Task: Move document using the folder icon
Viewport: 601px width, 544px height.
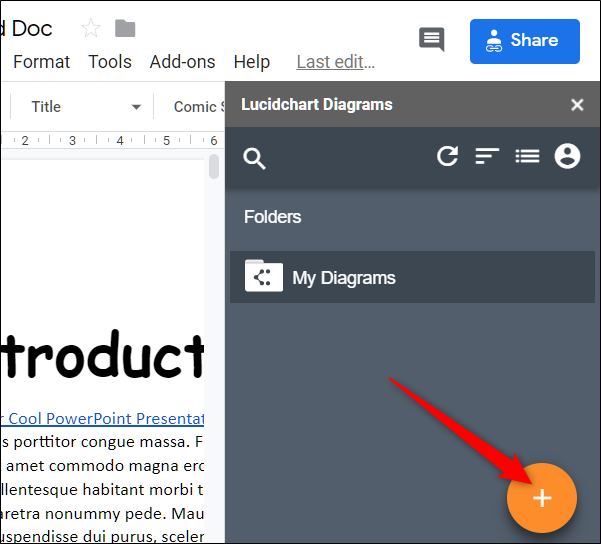Action: pos(125,28)
